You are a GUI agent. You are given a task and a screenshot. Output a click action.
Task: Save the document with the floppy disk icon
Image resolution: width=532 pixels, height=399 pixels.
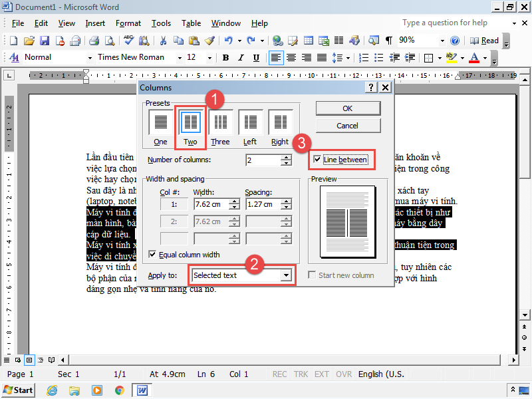(45, 41)
